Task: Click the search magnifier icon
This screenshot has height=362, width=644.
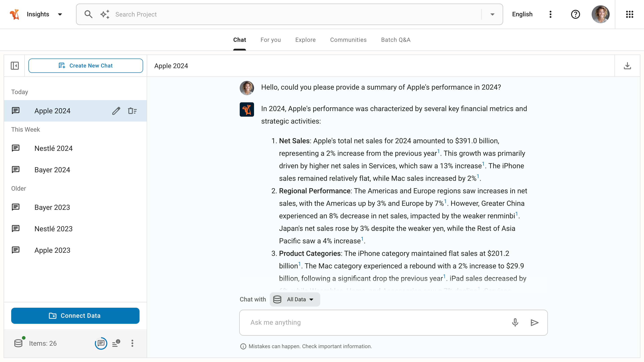Action: 88,14
